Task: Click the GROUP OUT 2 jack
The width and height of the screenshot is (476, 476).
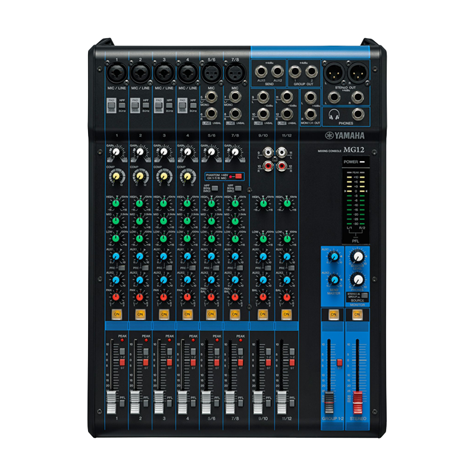Action: pyautogui.click(x=311, y=71)
